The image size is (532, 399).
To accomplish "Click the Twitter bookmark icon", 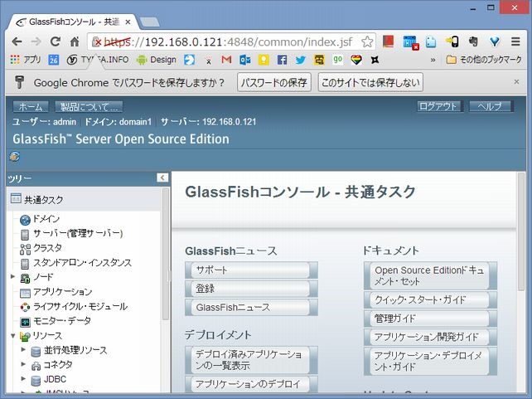I will pos(300,60).
